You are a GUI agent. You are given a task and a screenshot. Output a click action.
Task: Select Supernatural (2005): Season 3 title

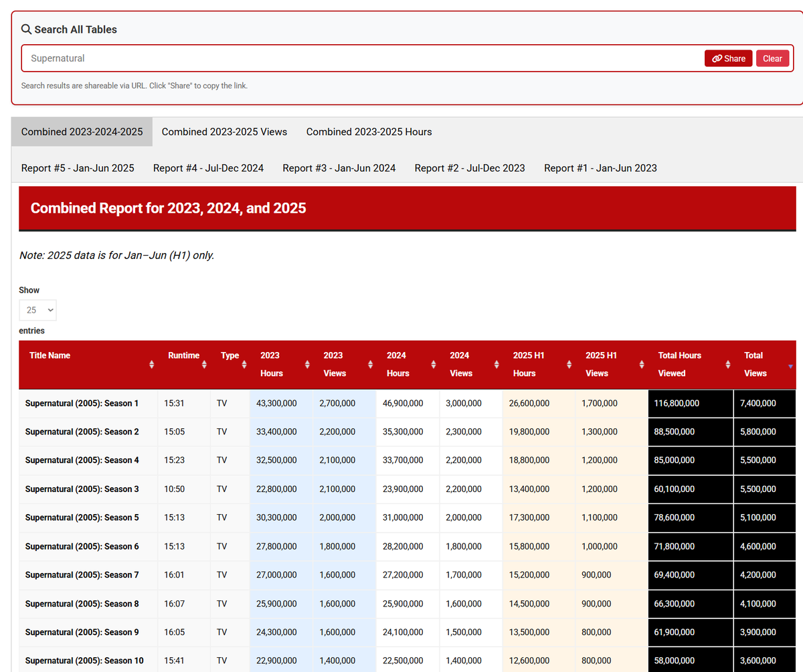click(x=82, y=489)
